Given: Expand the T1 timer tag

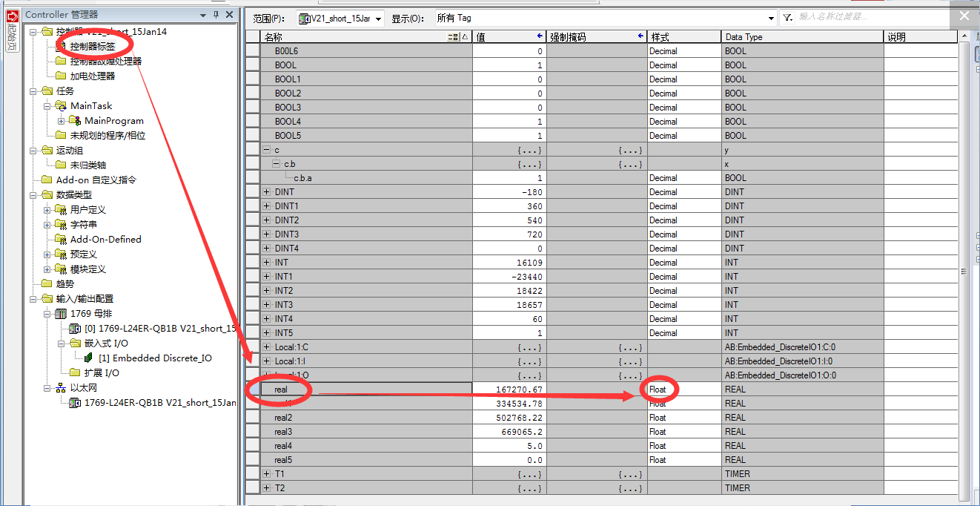Looking at the screenshot, I should pyautogui.click(x=267, y=474).
